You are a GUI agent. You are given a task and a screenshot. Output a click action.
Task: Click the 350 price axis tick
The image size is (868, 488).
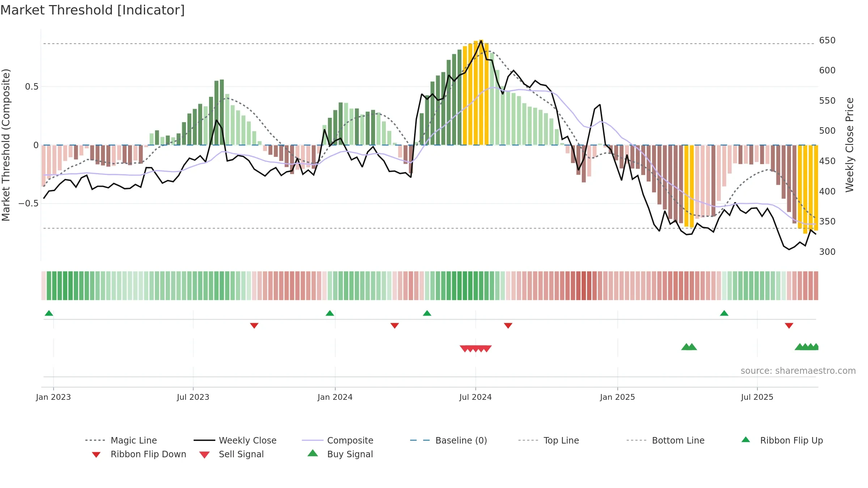[x=827, y=222]
